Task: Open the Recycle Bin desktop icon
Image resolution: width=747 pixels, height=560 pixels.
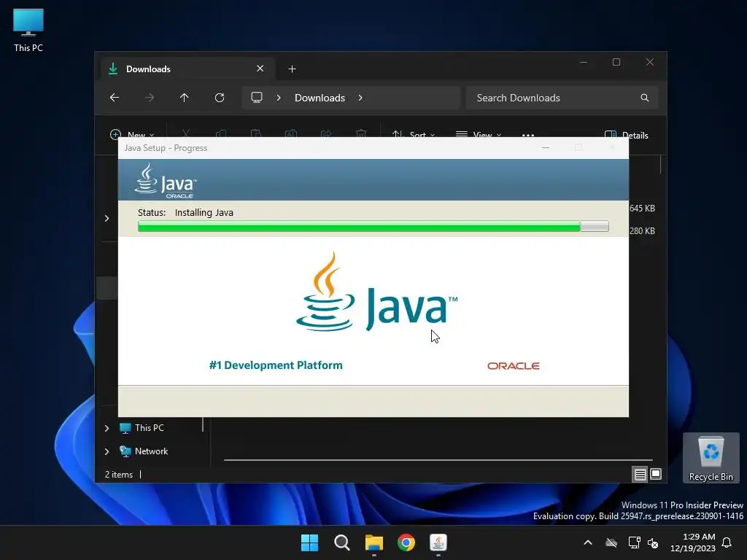Action: point(711,458)
